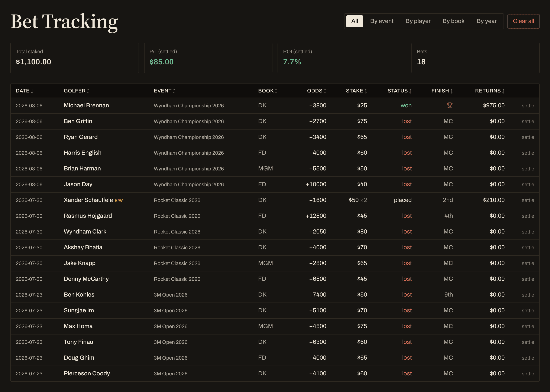
Task: Click 3M Open 2026 in Max Homa row
Action: click(171, 326)
